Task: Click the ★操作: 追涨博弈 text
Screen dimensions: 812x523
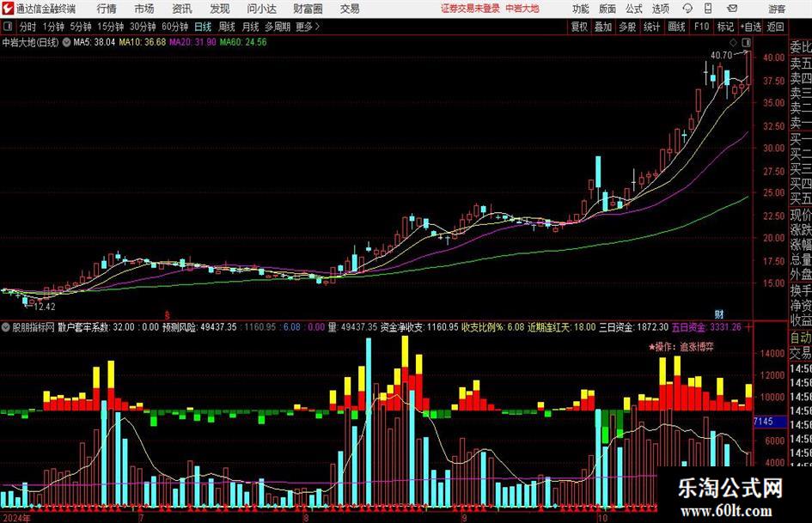Action: click(x=681, y=347)
